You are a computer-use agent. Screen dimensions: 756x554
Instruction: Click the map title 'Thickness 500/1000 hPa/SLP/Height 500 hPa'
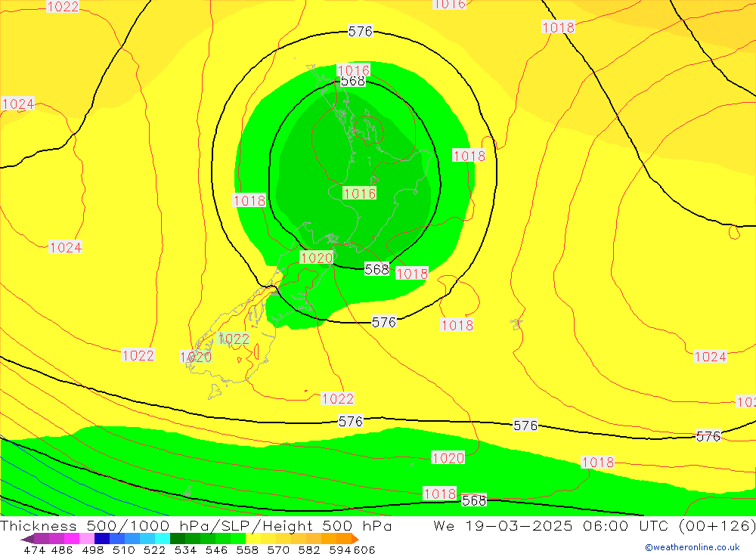click(196, 525)
